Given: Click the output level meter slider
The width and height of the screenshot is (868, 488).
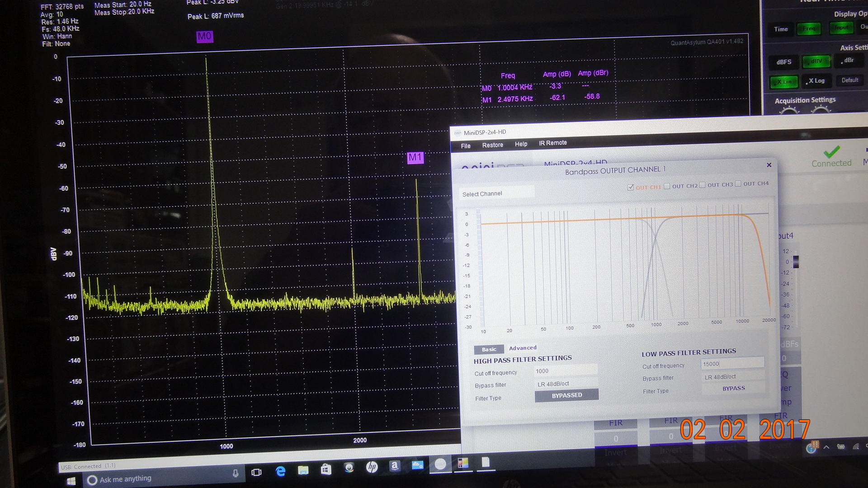Looking at the screenshot, I should tap(796, 262).
